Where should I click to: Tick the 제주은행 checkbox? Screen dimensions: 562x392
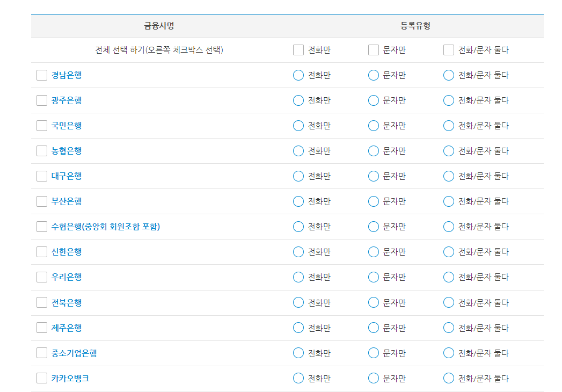click(x=42, y=328)
